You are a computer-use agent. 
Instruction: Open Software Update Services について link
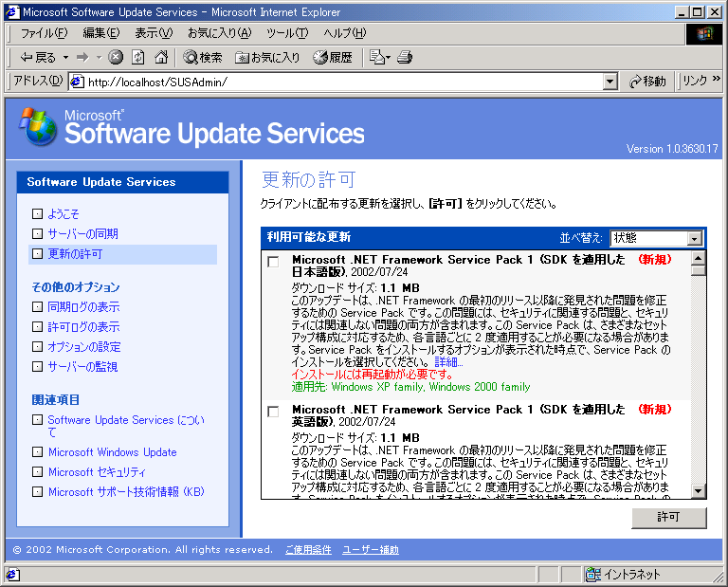[x=126, y=426]
